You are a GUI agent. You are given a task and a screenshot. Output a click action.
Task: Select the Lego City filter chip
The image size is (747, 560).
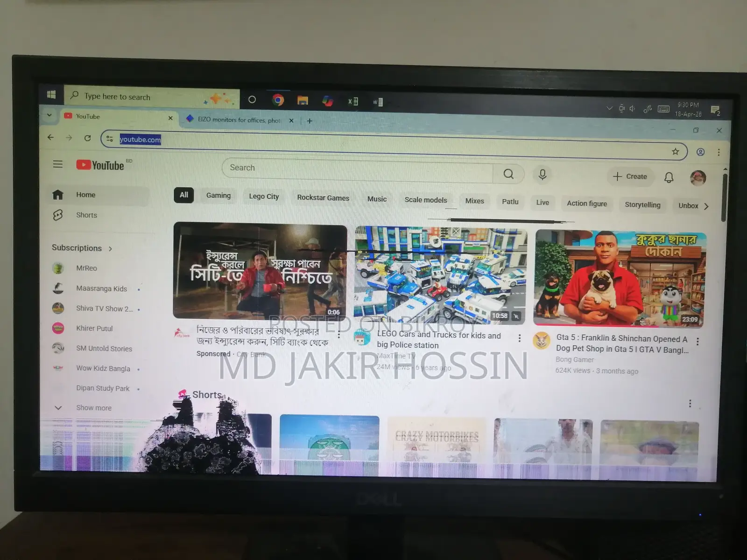pyautogui.click(x=264, y=196)
